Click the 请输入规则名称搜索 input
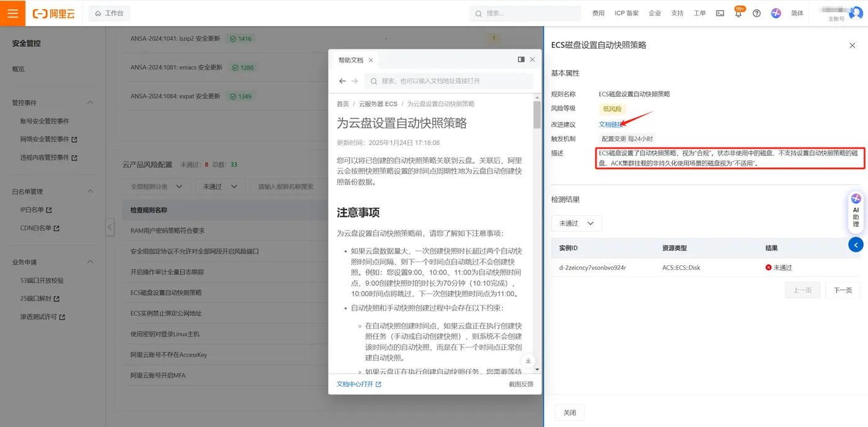 click(288, 187)
